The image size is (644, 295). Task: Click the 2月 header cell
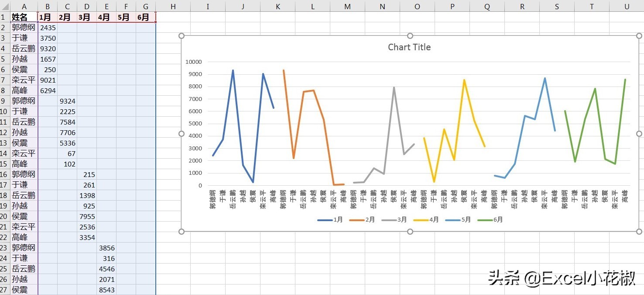(67, 17)
